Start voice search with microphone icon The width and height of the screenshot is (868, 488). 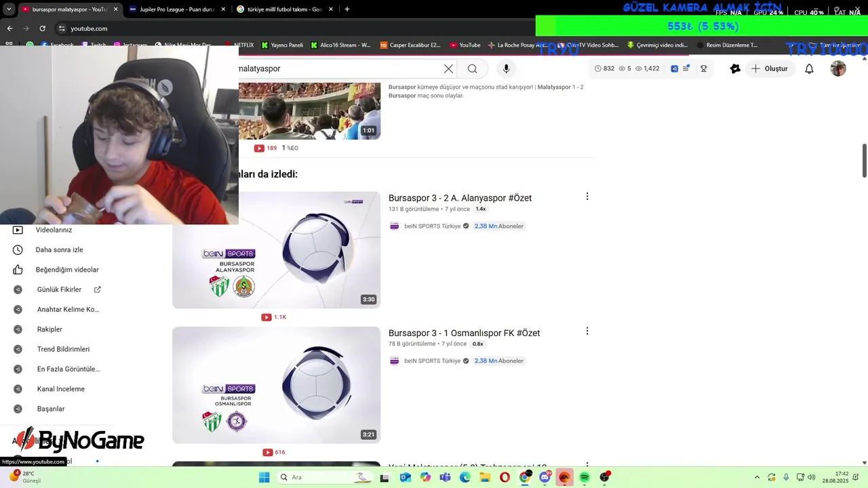(506, 68)
